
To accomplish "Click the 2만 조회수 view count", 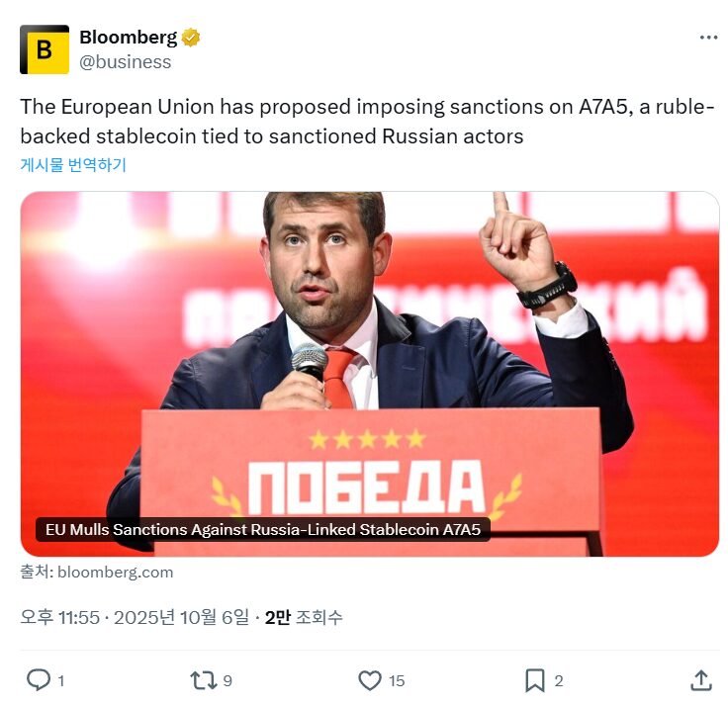I will pos(304,617).
